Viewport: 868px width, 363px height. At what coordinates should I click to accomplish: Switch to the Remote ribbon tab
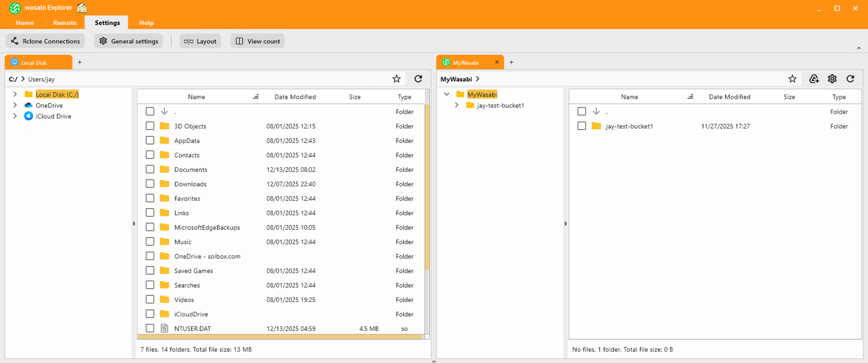tap(65, 23)
